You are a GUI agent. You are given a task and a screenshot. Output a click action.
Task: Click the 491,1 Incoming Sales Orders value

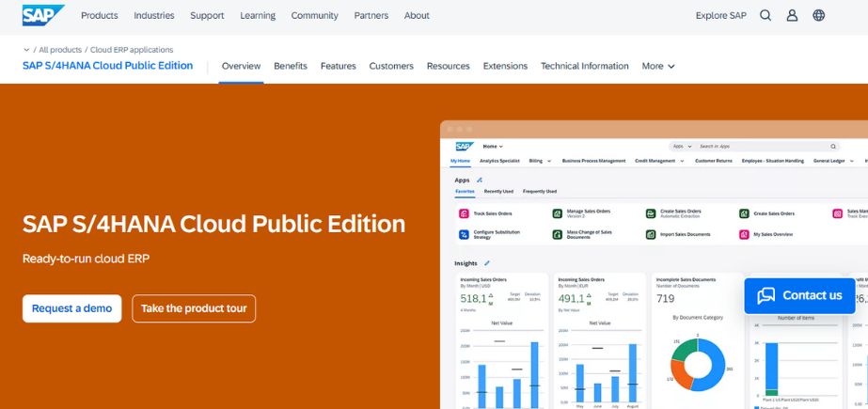click(572, 299)
